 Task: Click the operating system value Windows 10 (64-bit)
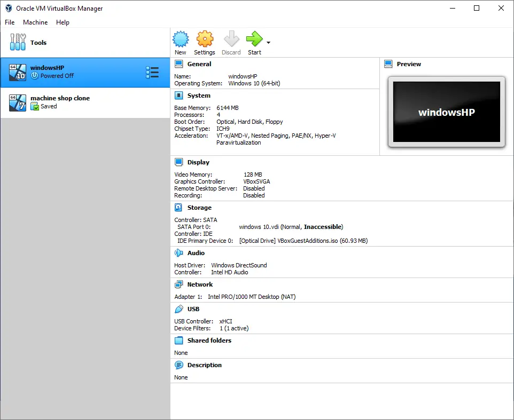(x=254, y=83)
